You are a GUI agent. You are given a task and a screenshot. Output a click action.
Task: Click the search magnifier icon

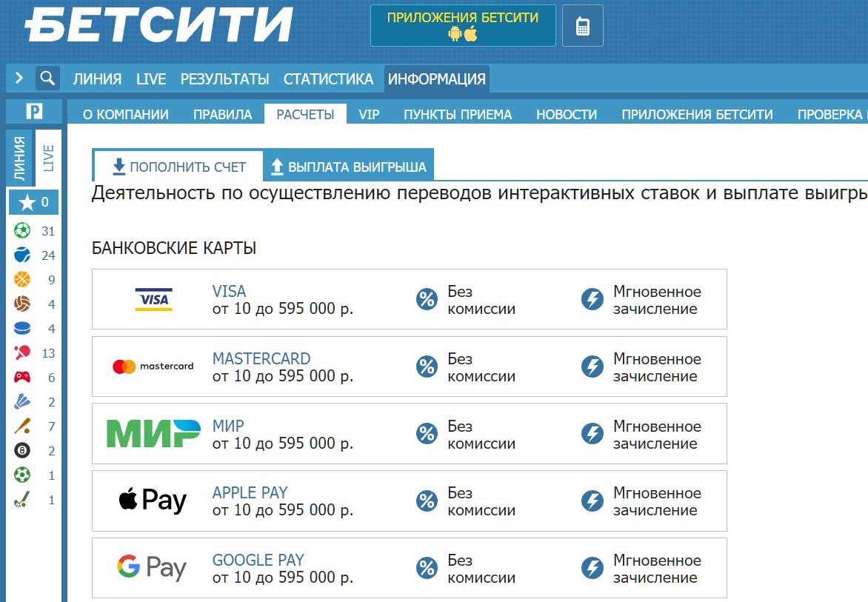coord(47,78)
